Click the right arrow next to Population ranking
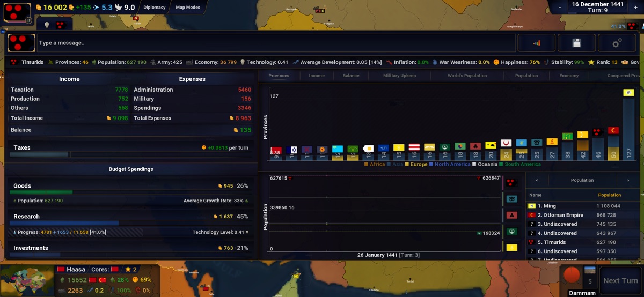This screenshot has width=644, height=297. click(628, 180)
